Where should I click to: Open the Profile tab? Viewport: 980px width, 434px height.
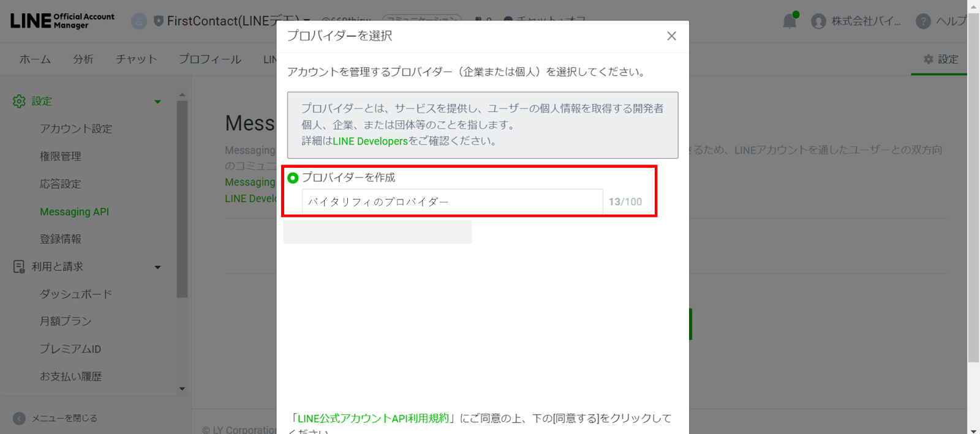tap(210, 59)
